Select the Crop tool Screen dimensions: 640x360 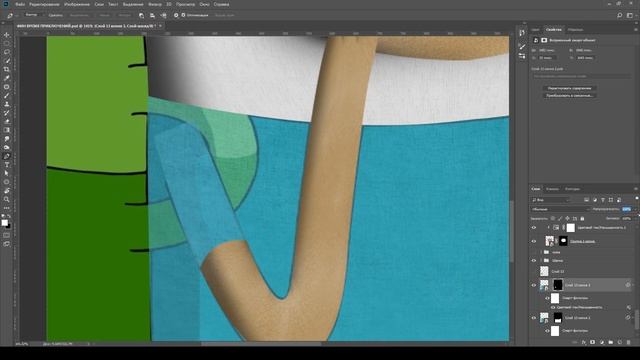(7, 69)
